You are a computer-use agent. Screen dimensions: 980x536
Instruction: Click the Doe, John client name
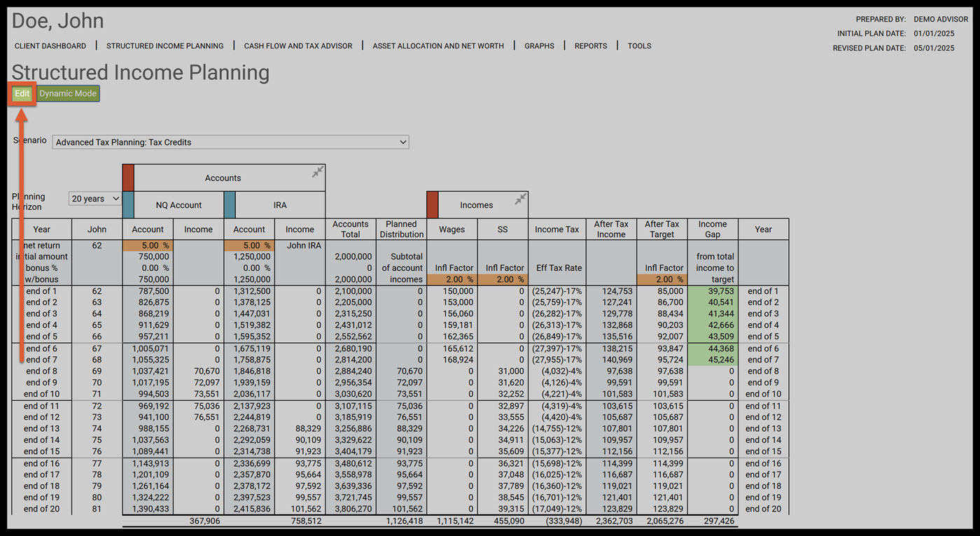58,21
